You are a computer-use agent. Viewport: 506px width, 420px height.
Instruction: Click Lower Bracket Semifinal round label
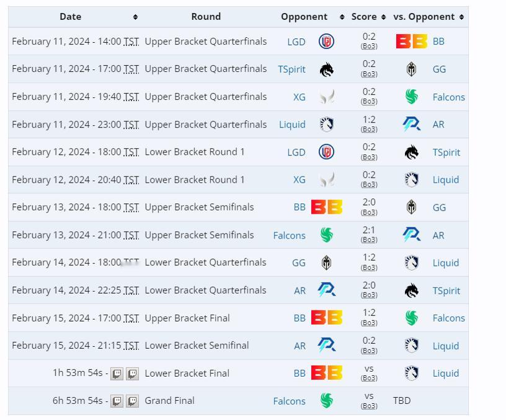coord(197,346)
